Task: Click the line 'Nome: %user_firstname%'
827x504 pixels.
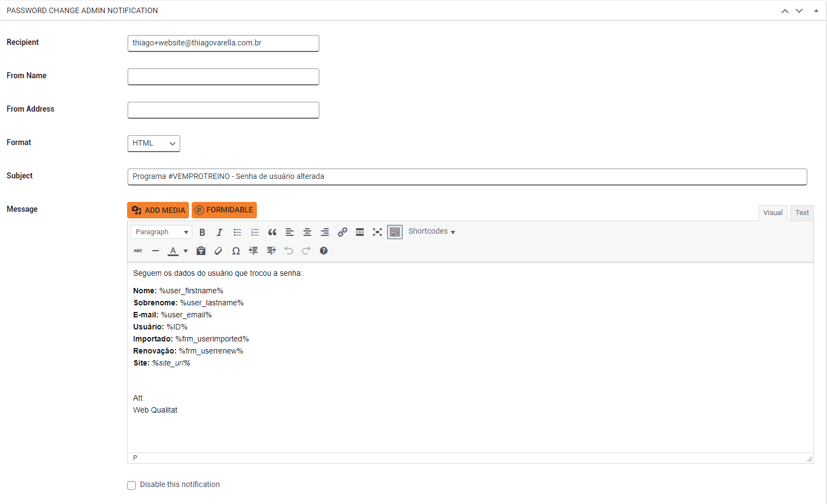Action: (178, 291)
